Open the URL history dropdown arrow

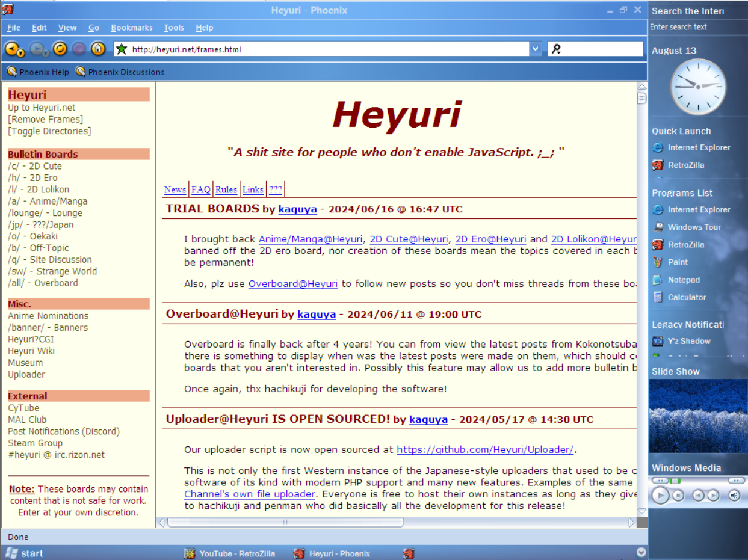[x=536, y=49]
